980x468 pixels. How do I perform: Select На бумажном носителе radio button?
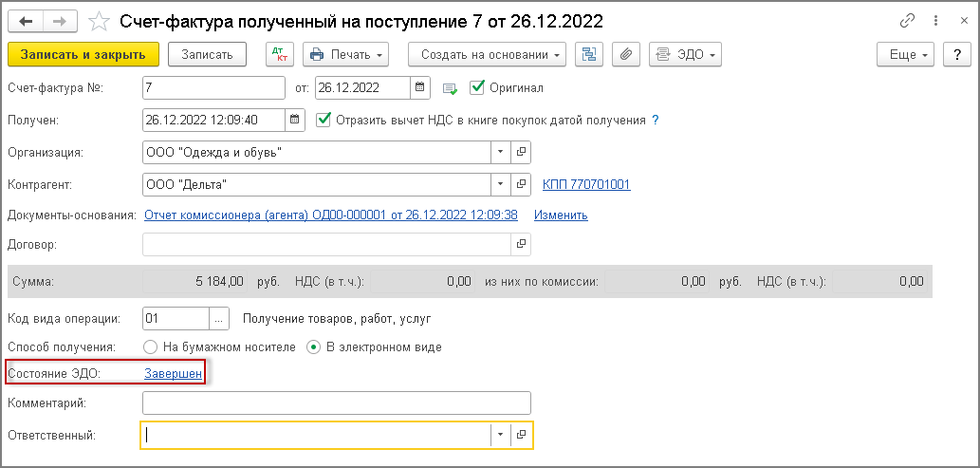(149, 346)
